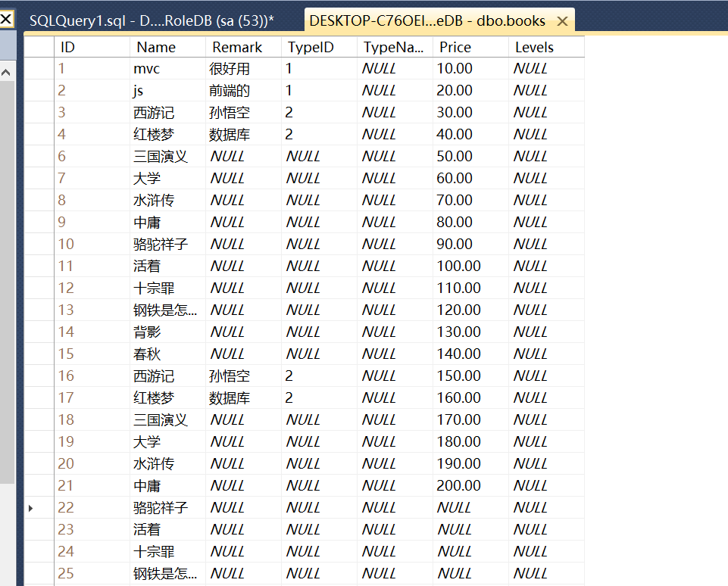Select NULL Levels cell in row 1
Screen dimensions: 728x586
pyautogui.click(x=546, y=69)
